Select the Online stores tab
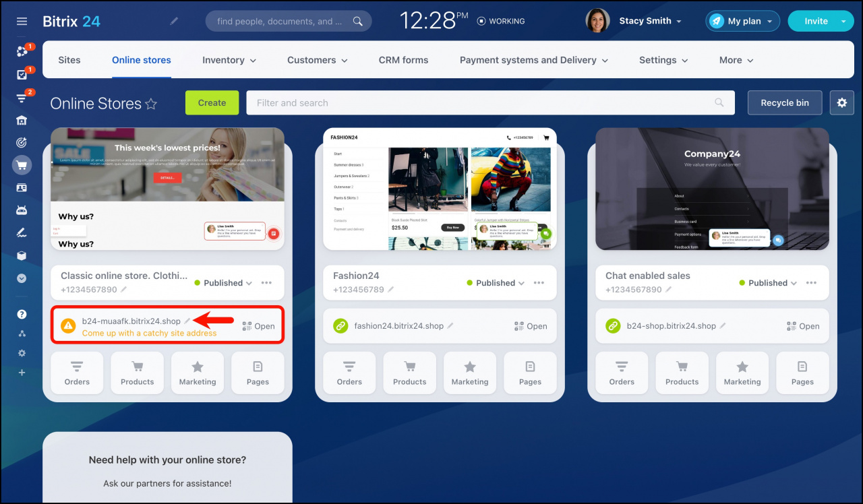Screen dimensions: 863x504 tap(142, 60)
